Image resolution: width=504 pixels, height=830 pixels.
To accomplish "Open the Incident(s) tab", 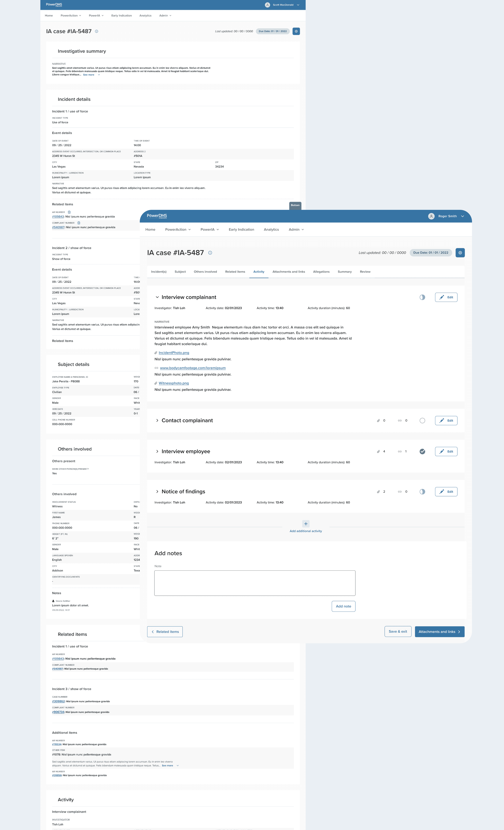I will point(159,272).
